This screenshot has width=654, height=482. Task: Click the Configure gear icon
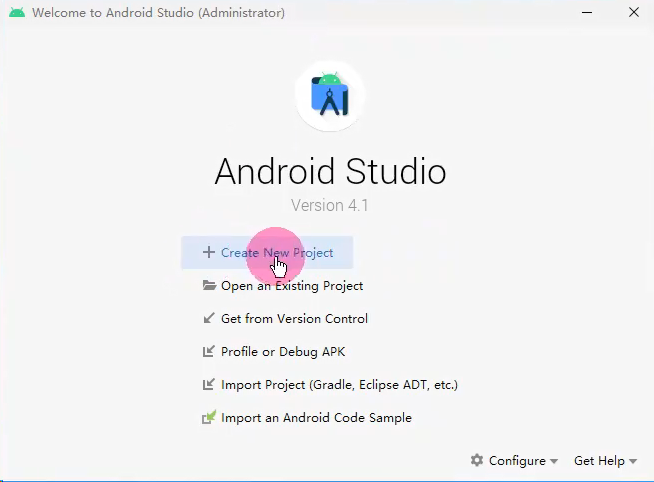tap(477, 460)
